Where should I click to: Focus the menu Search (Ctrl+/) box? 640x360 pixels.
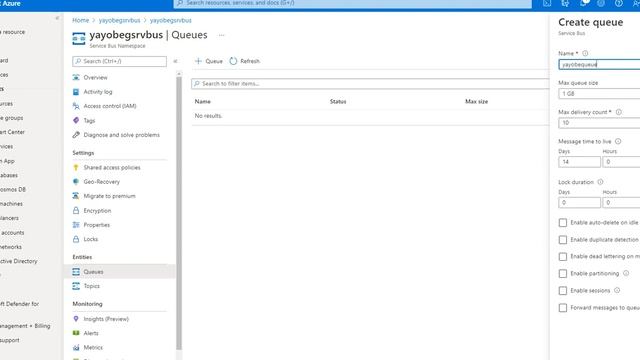119,61
